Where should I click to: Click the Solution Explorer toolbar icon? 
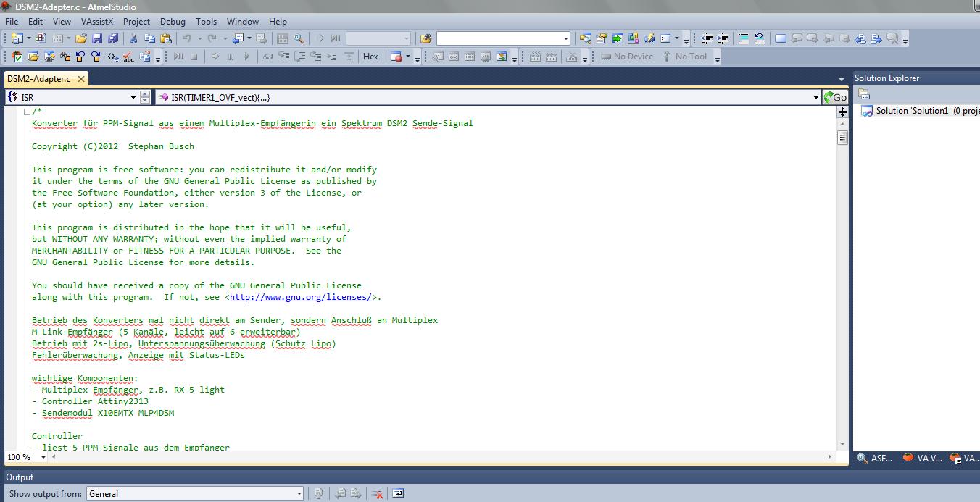pyautogui.click(x=585, y=38)
